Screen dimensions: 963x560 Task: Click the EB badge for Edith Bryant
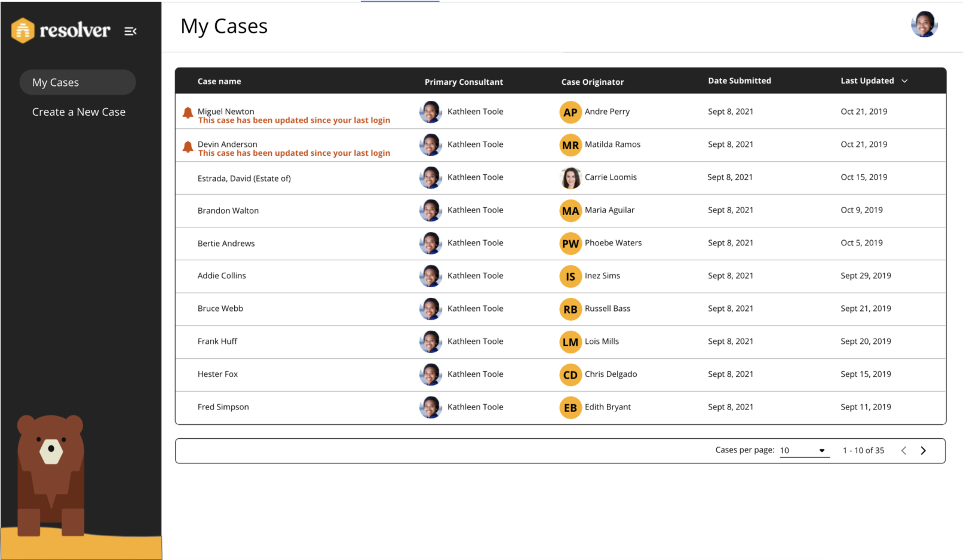(570, 408)
